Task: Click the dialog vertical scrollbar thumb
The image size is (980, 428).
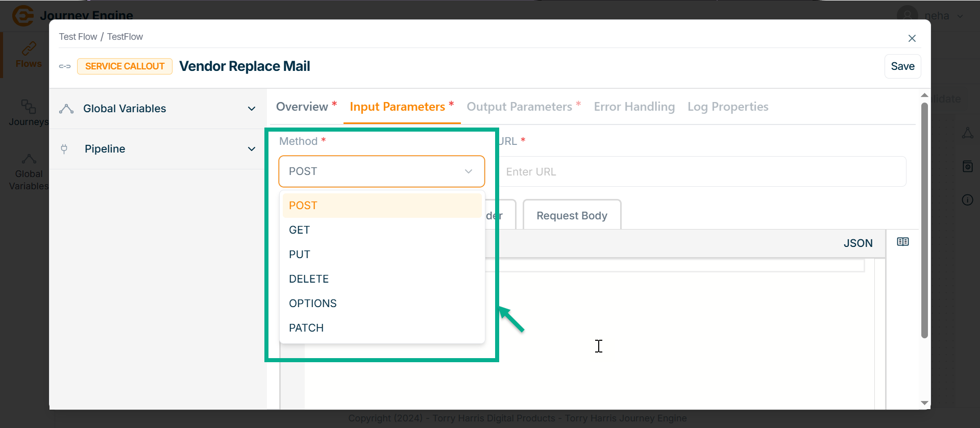Action: pos(924,219)
